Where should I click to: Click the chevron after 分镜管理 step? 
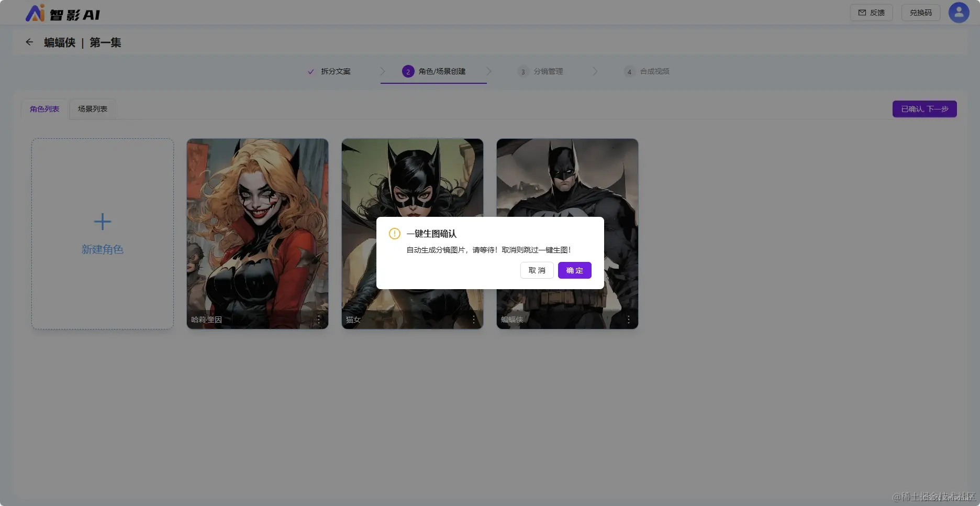(595, 71)
